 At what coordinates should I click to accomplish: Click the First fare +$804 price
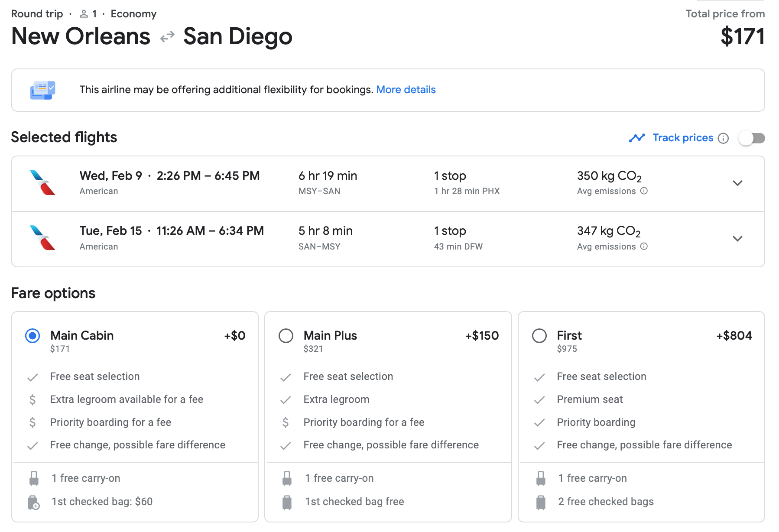coord(734,336)
